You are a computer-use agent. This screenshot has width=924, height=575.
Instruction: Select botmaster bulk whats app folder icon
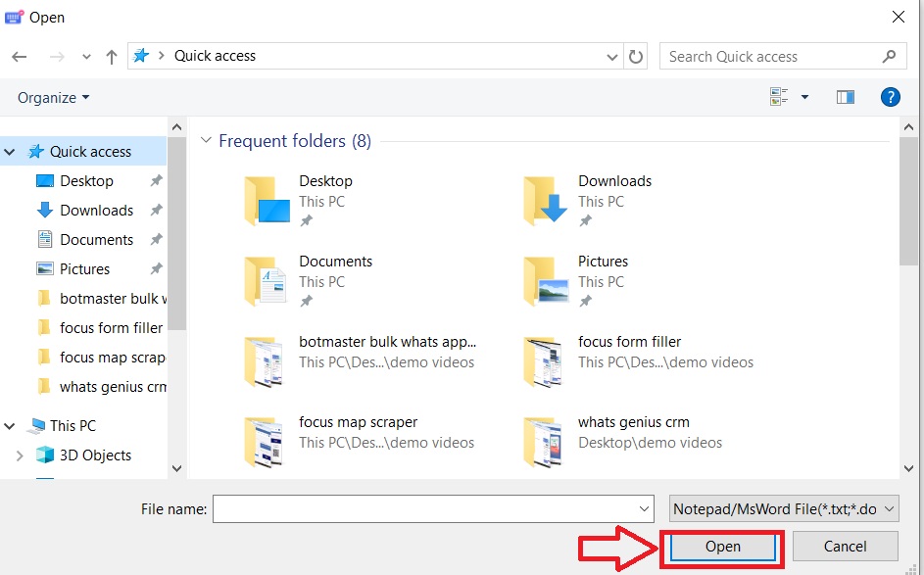264,361
